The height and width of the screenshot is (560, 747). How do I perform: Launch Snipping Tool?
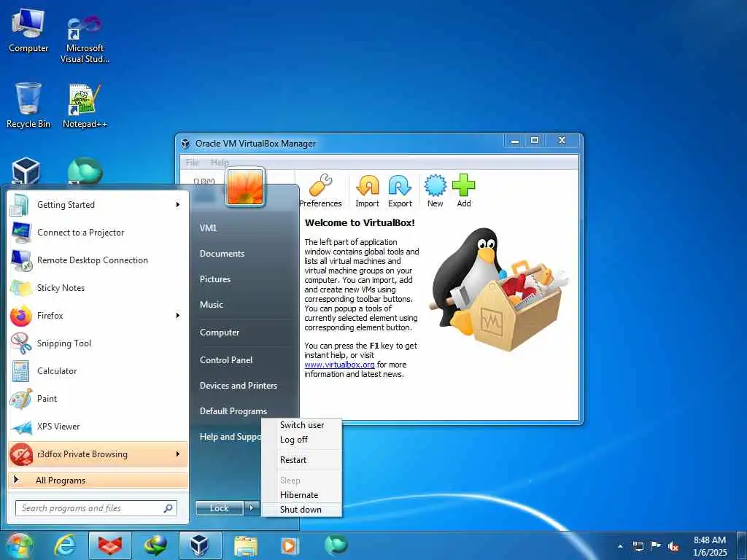point(98,343)
